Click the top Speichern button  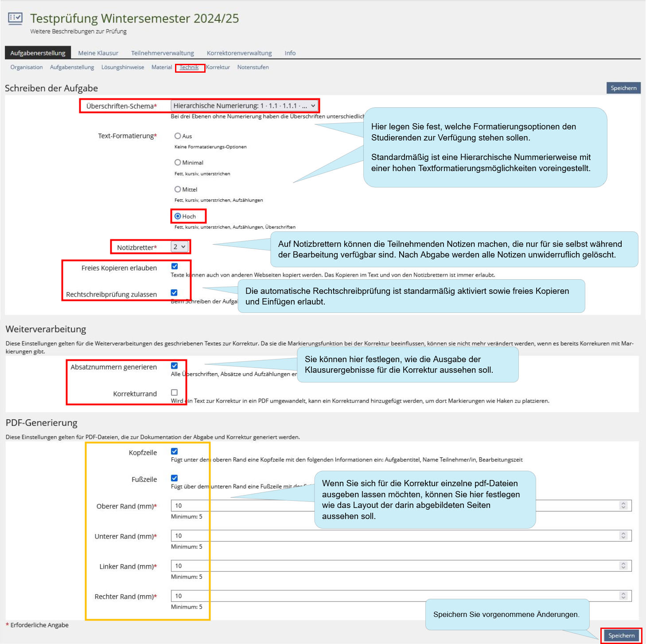pyautogui.click(x=623, y=88)
